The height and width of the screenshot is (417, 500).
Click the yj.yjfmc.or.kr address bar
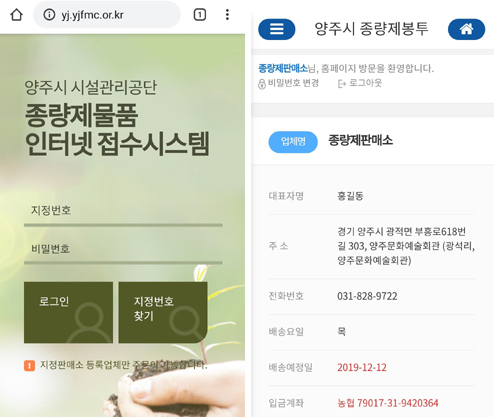pyautogui.click(x=107, y=15)
